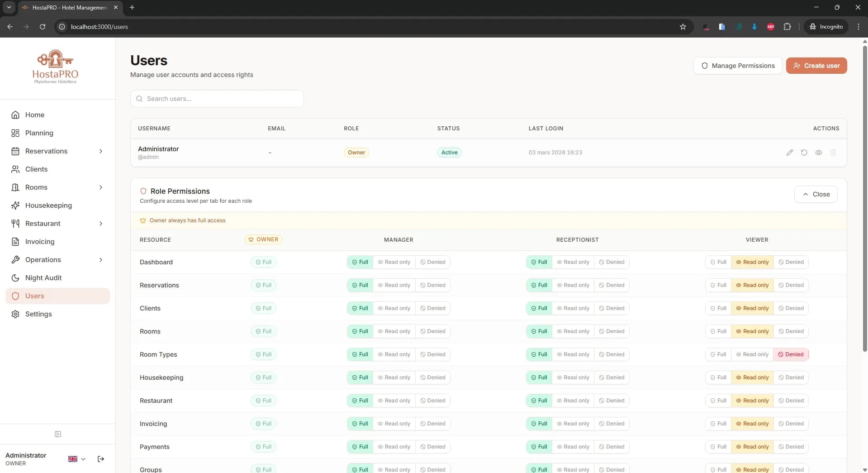
Task: Select the AdBlock Plus extension icon
Action: coord(771,27)
